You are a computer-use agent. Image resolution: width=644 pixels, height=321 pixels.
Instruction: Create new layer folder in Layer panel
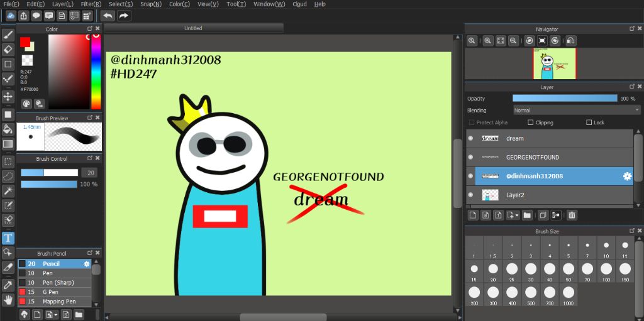[x=528, y=215]
